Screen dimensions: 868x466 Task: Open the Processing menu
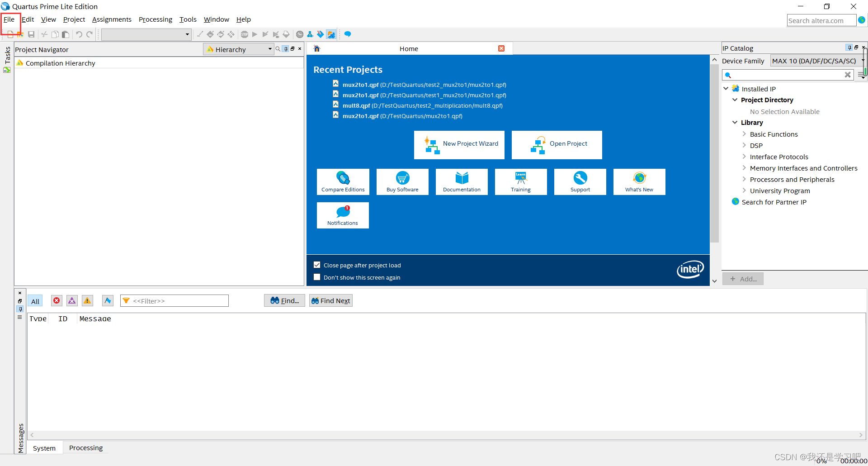click(156, 19)
